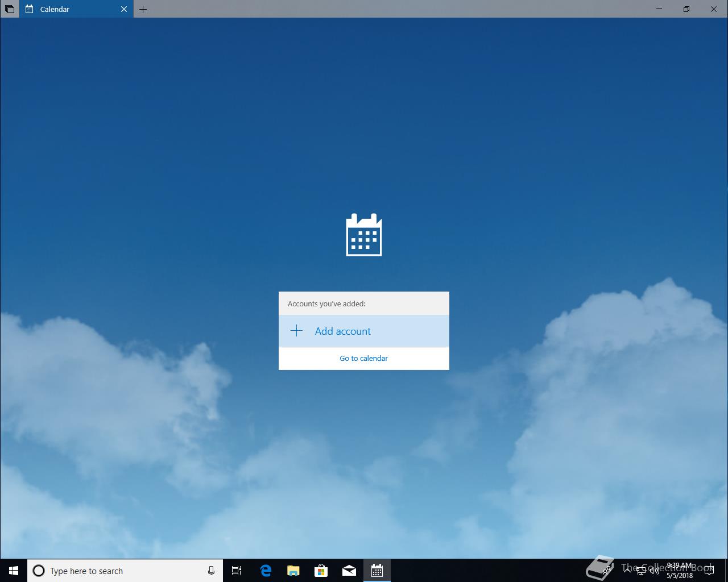
Task: Select the Calendar app taskbar icon
Action: coord(377,571)
